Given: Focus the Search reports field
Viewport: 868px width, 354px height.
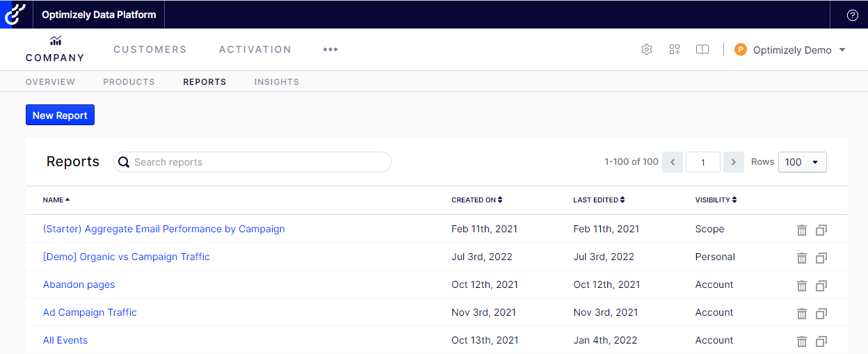Looking at the screenshot, I should coord(252,162).
